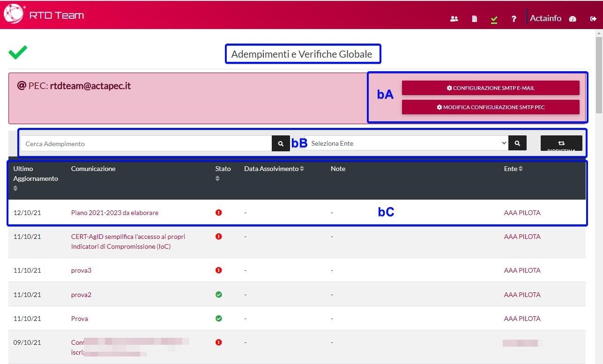
Task: Click into Cerca Adempimento search field
Action: [x=146, y=144]
